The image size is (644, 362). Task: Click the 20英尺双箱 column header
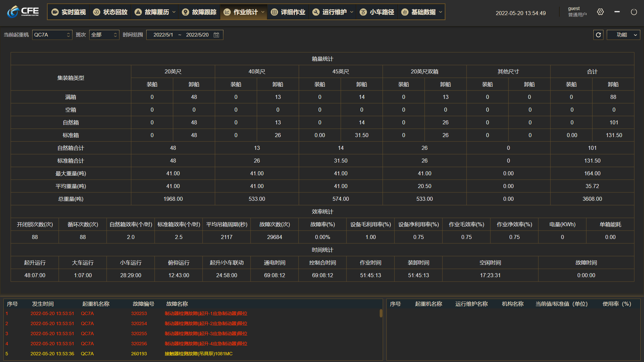point(424,71)
